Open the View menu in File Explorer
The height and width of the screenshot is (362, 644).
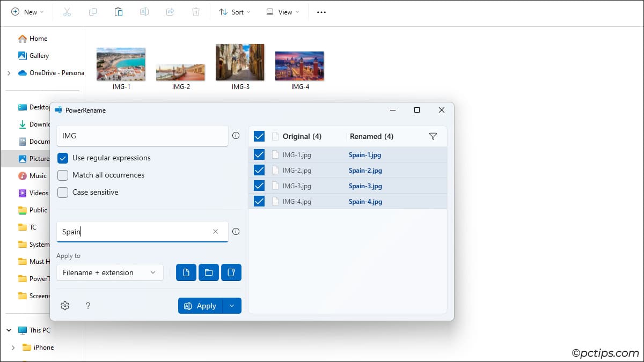282,12
